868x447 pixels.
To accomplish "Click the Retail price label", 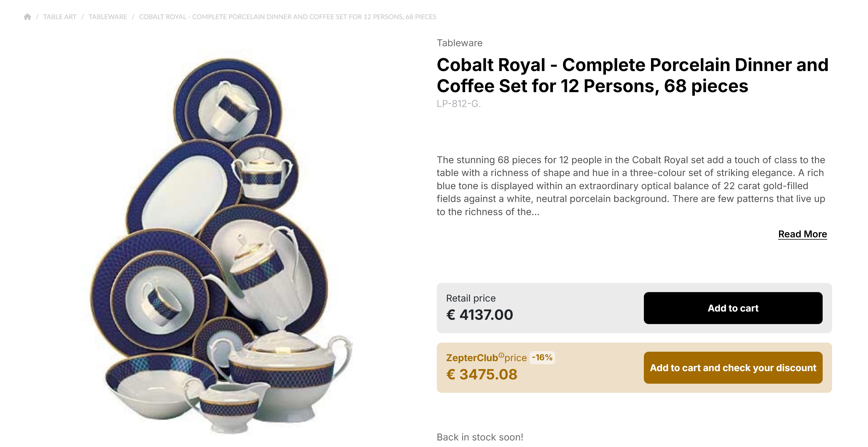I will coord(470,298).
